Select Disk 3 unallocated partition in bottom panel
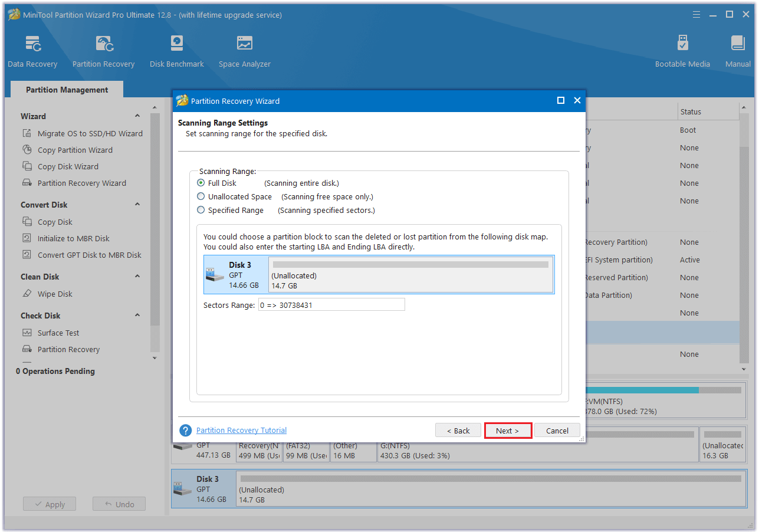This screenshot has height=532, width=759. (x=491, y=489)
